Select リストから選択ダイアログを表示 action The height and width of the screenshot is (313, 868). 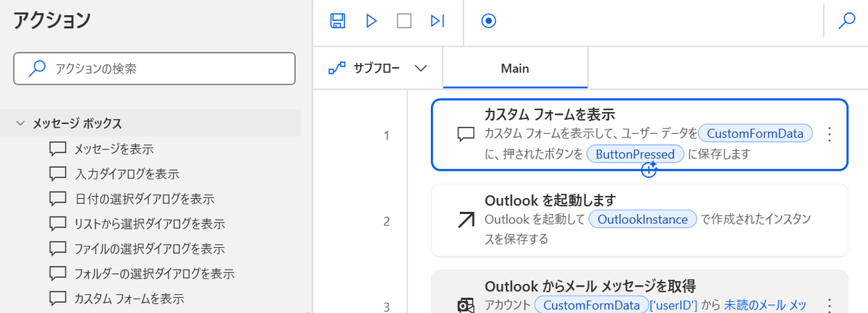coord(149,223)
